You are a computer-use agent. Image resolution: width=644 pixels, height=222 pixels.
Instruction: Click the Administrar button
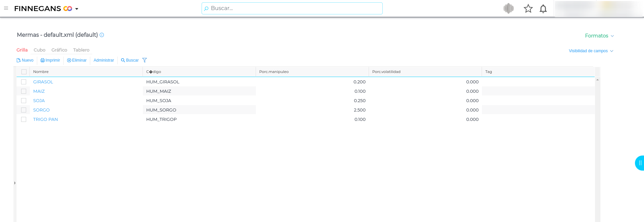[x=104, y=60]
